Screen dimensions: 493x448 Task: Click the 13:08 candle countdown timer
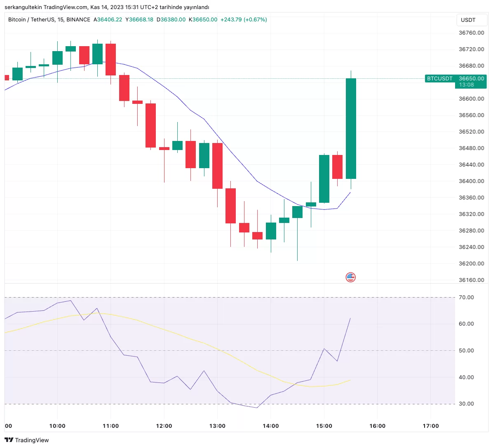coord(467,85)
